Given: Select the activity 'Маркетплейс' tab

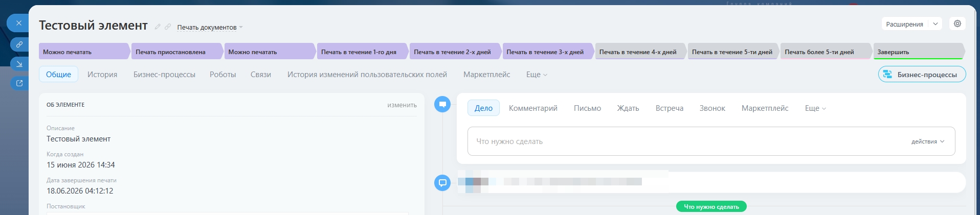Looking at the screenshot, I should 765,108.
